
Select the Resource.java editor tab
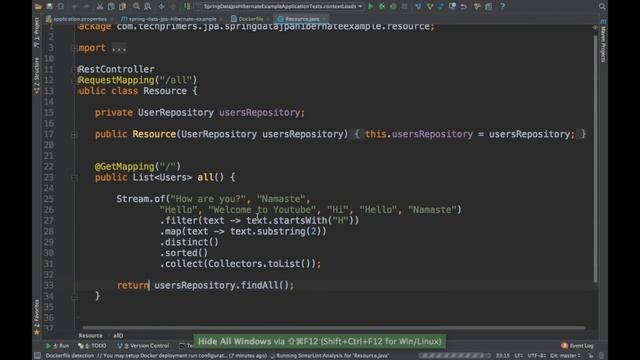click(300, 19)
